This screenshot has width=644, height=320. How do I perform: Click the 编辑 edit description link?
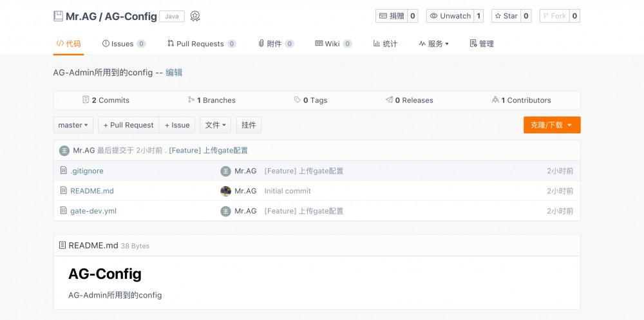pyautogui.click(x=174, y=73)
